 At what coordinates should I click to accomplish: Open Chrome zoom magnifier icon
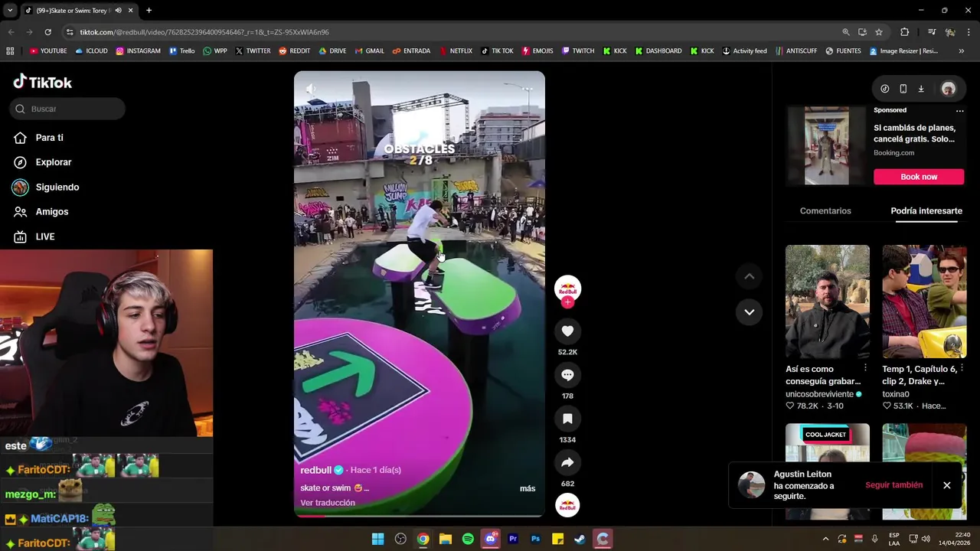point(845,32)
